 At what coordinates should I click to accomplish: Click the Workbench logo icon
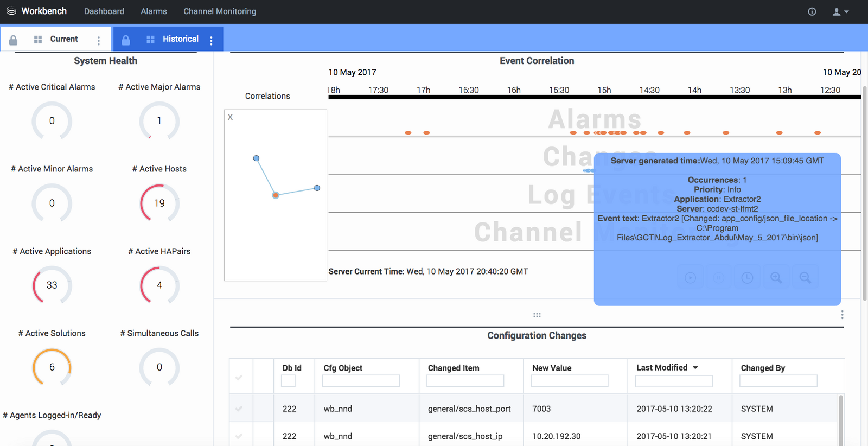tap(11, 11)
